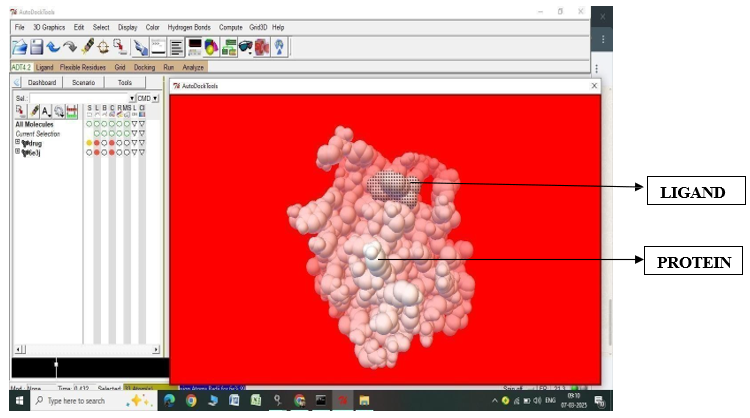Click the open file folder icon
The width and height of the screenshot is (750, 418).
[19, 47]
